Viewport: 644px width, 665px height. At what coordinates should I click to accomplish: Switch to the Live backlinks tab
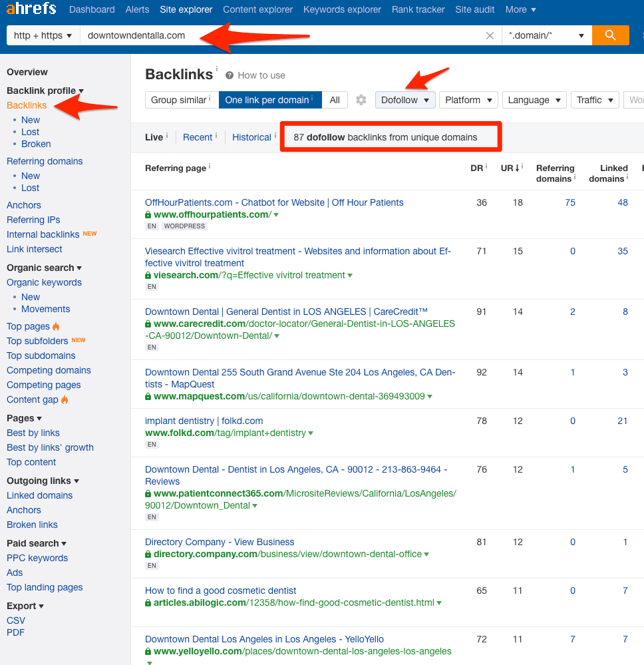[154, 137]
